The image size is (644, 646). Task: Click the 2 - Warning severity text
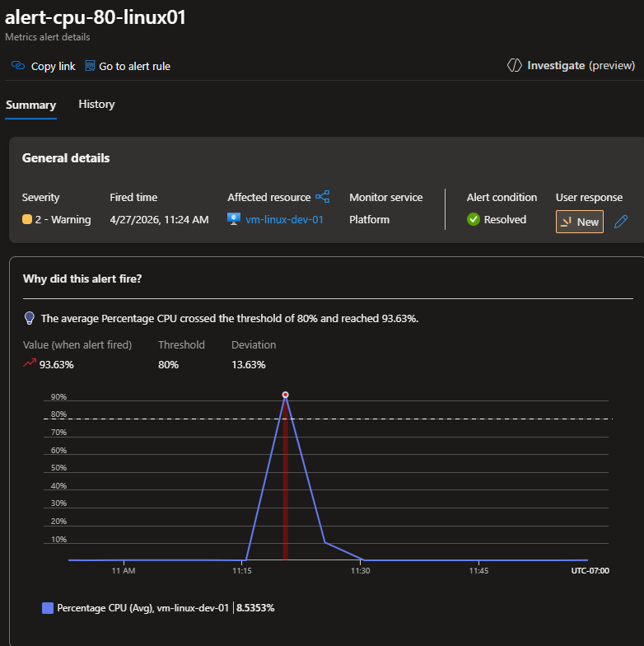(63, 219)
